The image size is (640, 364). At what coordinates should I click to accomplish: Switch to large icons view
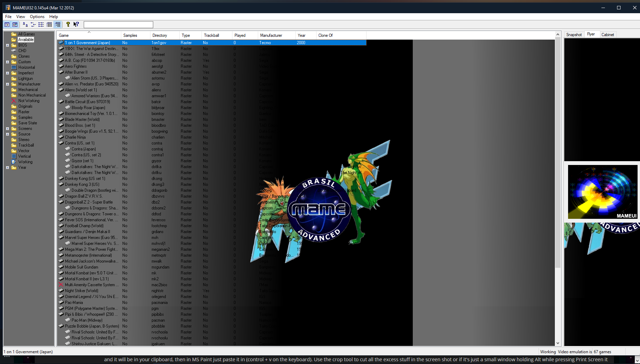25,25
